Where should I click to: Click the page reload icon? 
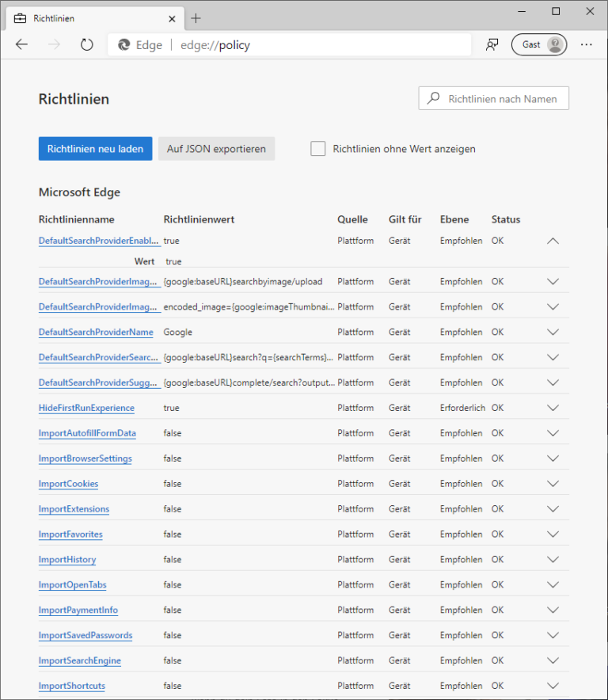tap(86, 44)
